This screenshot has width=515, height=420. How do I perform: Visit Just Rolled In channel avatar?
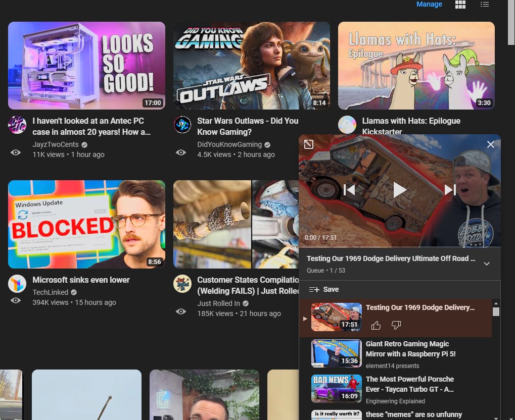[182, 284]
